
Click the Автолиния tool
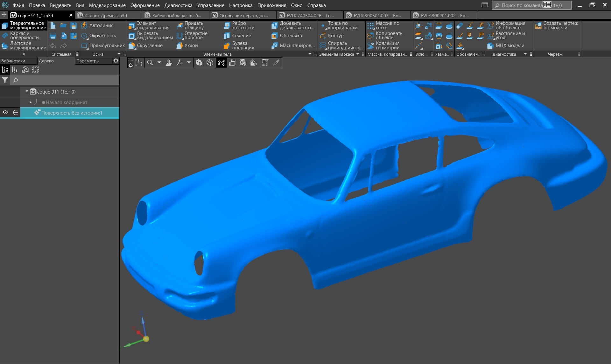pos(98,25)
